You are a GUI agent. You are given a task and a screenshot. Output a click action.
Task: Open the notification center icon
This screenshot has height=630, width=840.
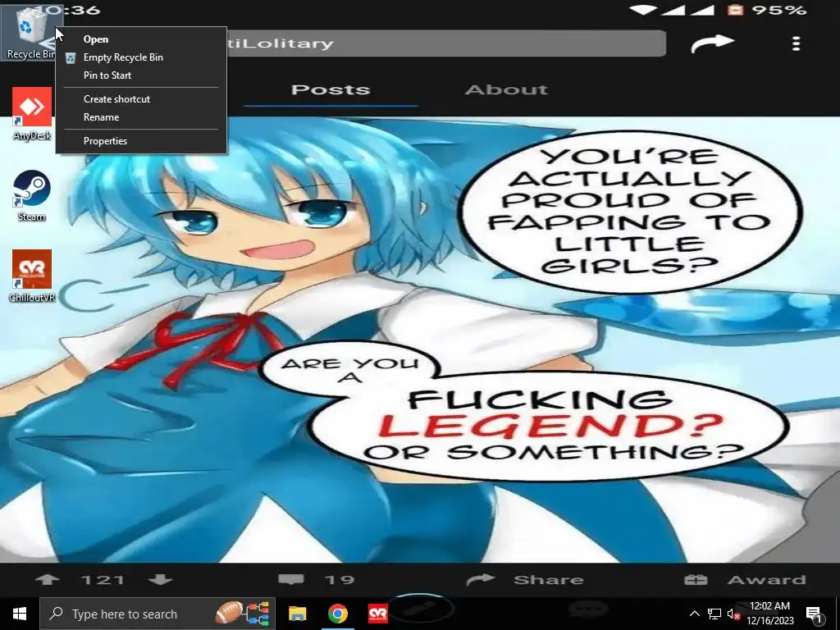click(x=814, y=614)
